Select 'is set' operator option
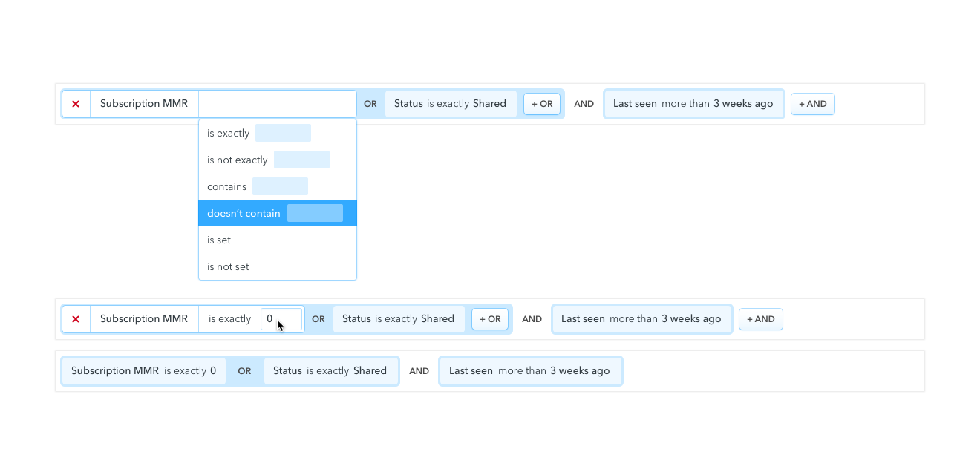Screen dimensions: 980x475 coord(219,240)
